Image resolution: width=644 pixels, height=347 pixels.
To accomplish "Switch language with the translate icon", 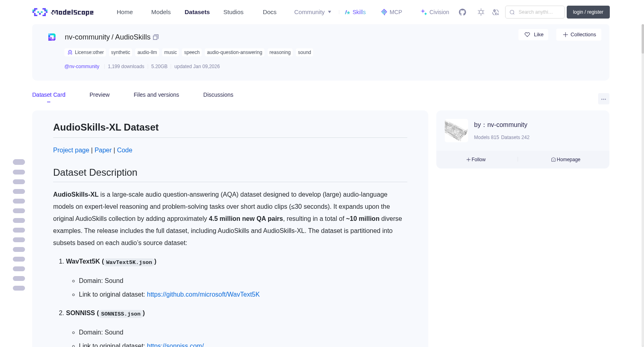I will [x=496, y=12].
